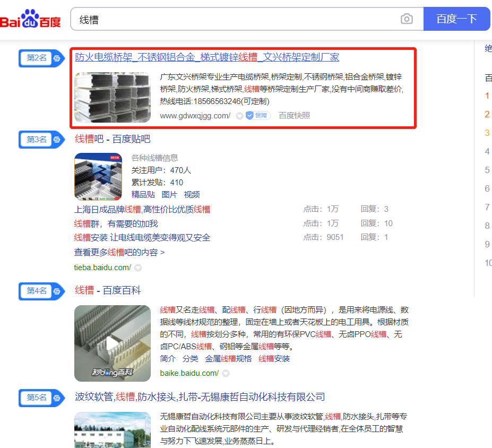The image size is (492, 448).
Task: Click the 回复：10 count
Action: (x=376, y=223)
